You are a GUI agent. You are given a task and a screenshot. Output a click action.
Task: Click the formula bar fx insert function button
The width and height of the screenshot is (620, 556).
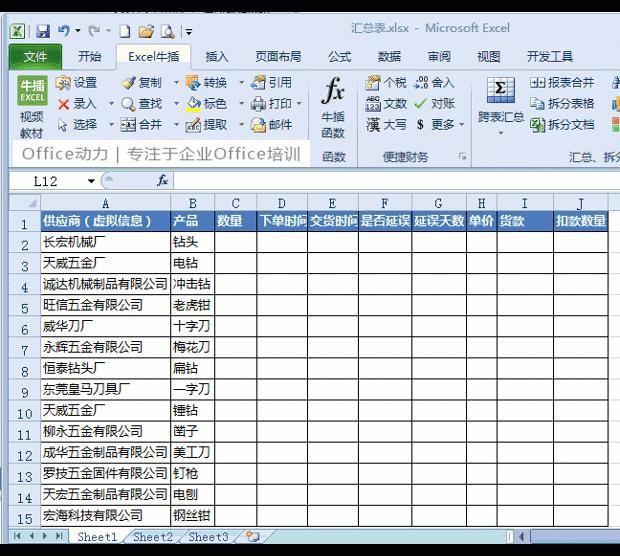pyautogui.click(x=163, y=181)
